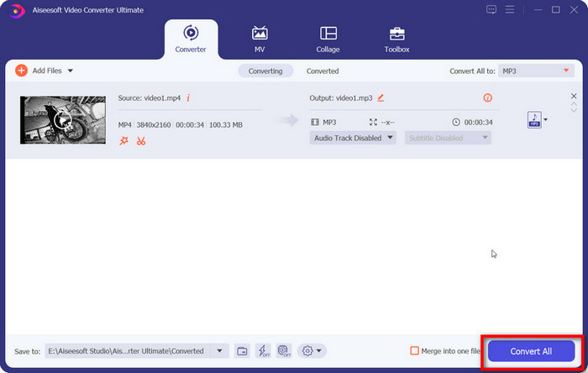The width and height of the screenshot is (588, 373).
Task: Enable Merge into one file checkbox
Action: tap(414, 351)
